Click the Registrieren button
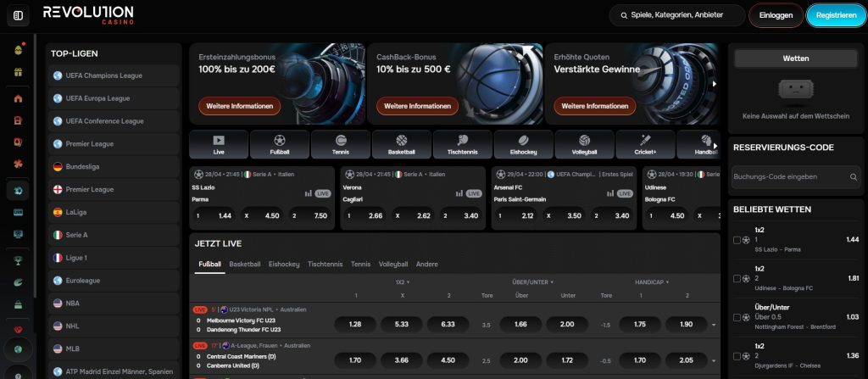Image resolution: width=868 pixels, height=379 pixels. (x=836, y=15)
